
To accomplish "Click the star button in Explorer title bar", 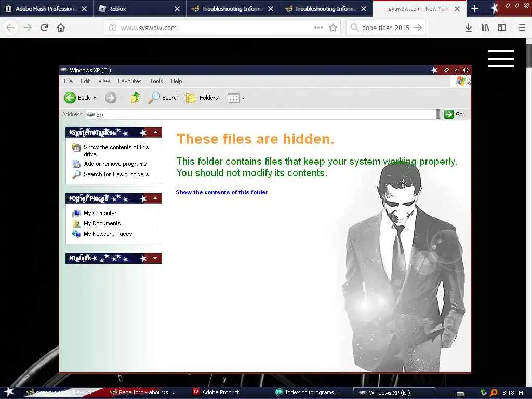I will [434, 70].
